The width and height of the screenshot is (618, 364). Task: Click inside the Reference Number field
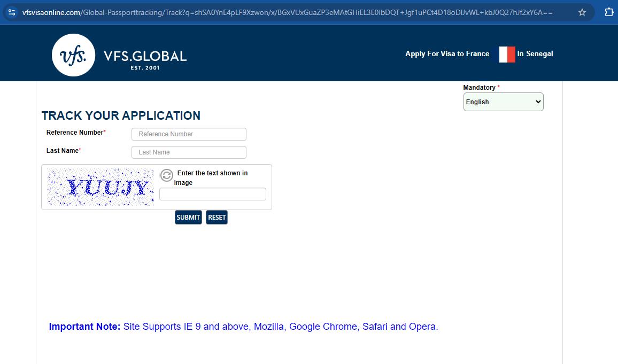pos(188,134)
